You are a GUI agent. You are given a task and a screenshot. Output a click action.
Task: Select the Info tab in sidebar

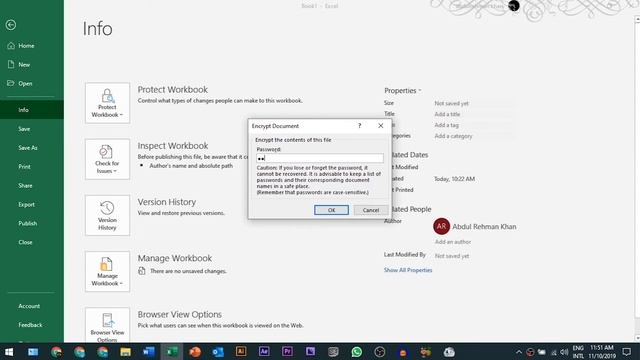pos(32,110)
